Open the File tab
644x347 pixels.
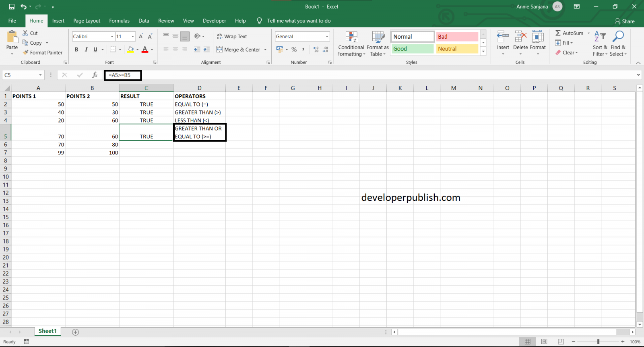12,21
